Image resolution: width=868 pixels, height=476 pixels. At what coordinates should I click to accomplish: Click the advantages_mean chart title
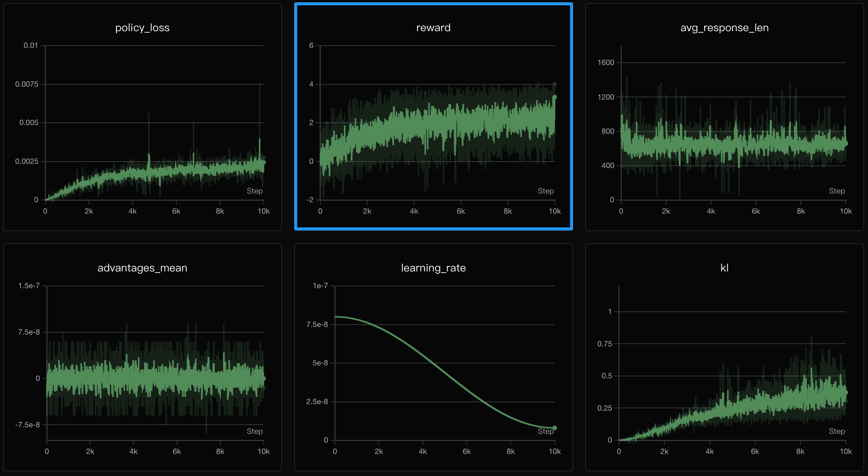142,268
